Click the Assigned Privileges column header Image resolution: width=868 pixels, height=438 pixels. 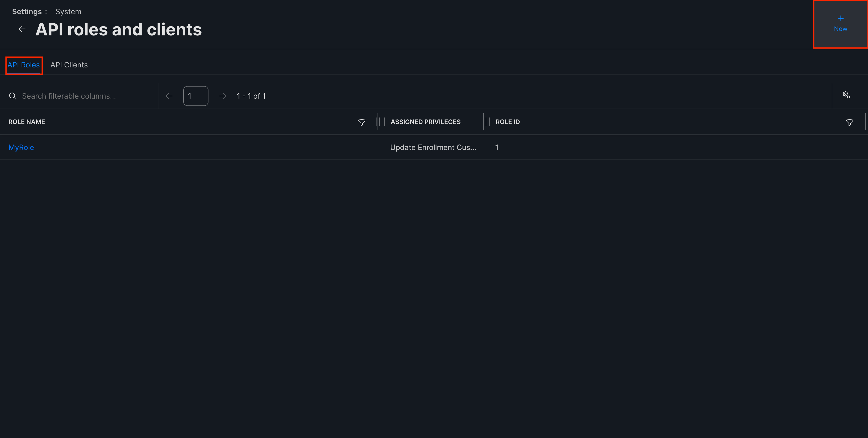[x=425, y=122]
